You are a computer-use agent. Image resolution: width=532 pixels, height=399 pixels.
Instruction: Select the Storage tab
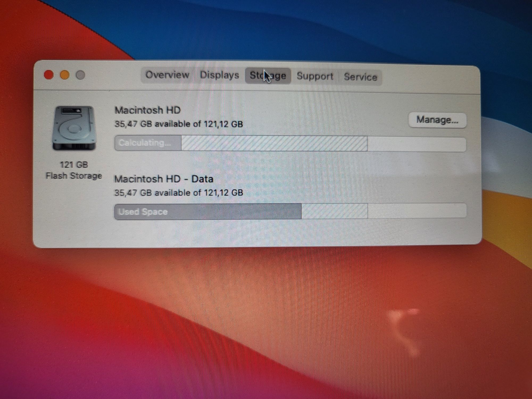coord(268,76)
